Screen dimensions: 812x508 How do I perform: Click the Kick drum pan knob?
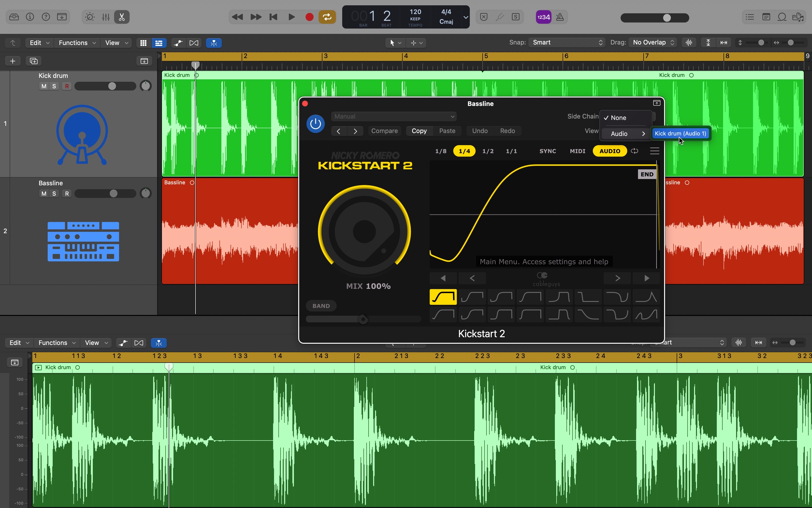click(x=146, y=86)
